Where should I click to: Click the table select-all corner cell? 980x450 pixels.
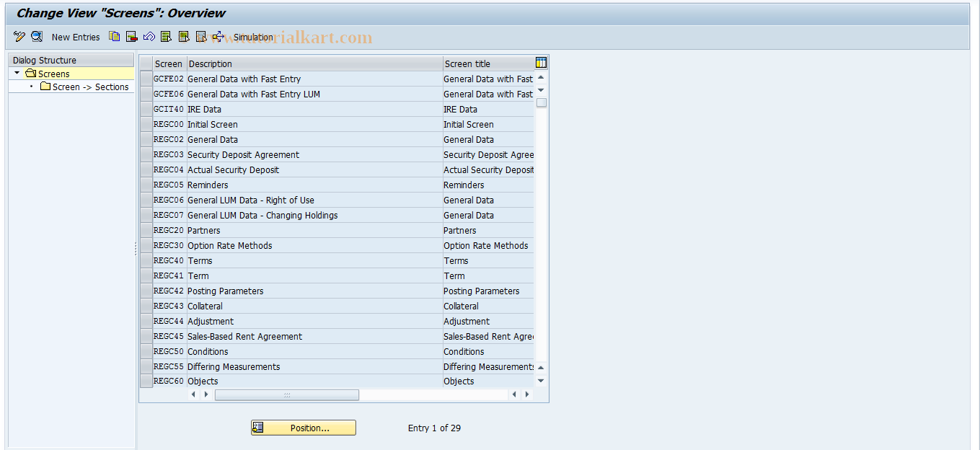pyautogui.click(x=146, y=63)
